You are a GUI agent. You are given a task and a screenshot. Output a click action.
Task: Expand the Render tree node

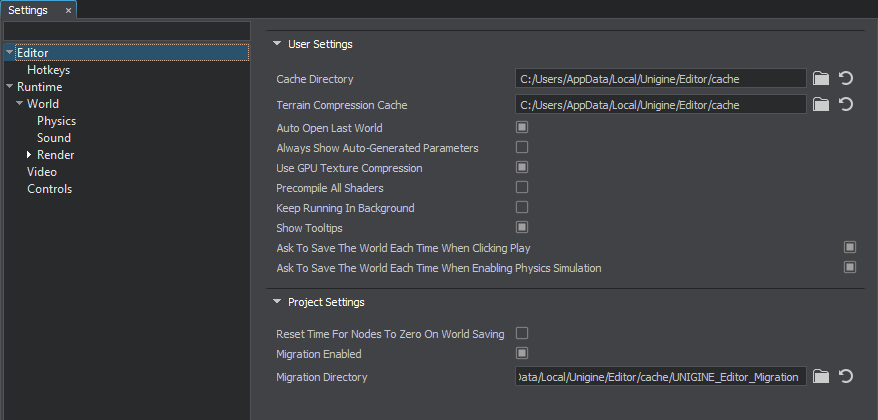pos(29,155)
